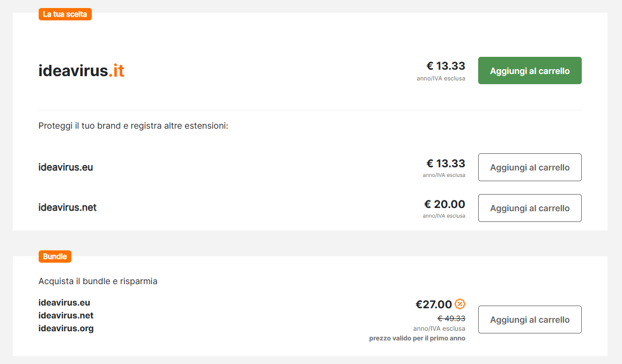Click the € 20.00 price for ideavirus.net
Viewport: 622px width, 364px height.
click(444, 204)
